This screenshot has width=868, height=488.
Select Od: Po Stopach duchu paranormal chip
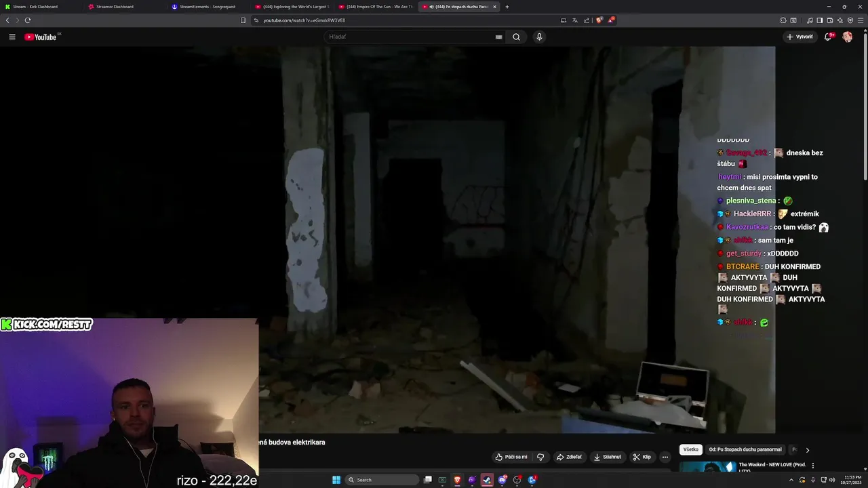(x=745, y=449)
